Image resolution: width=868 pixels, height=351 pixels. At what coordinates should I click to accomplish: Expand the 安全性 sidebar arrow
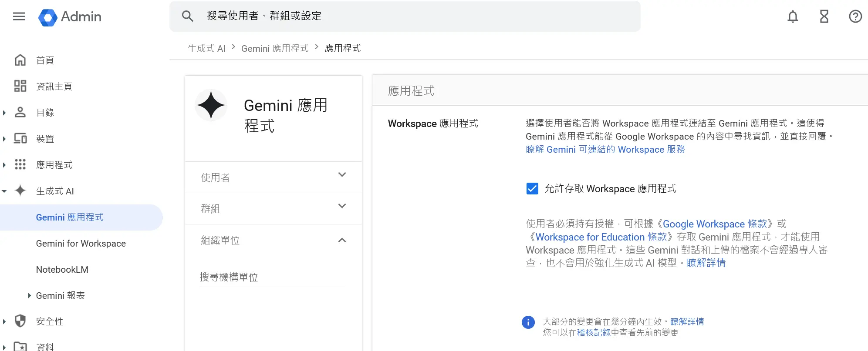(4, 321)
